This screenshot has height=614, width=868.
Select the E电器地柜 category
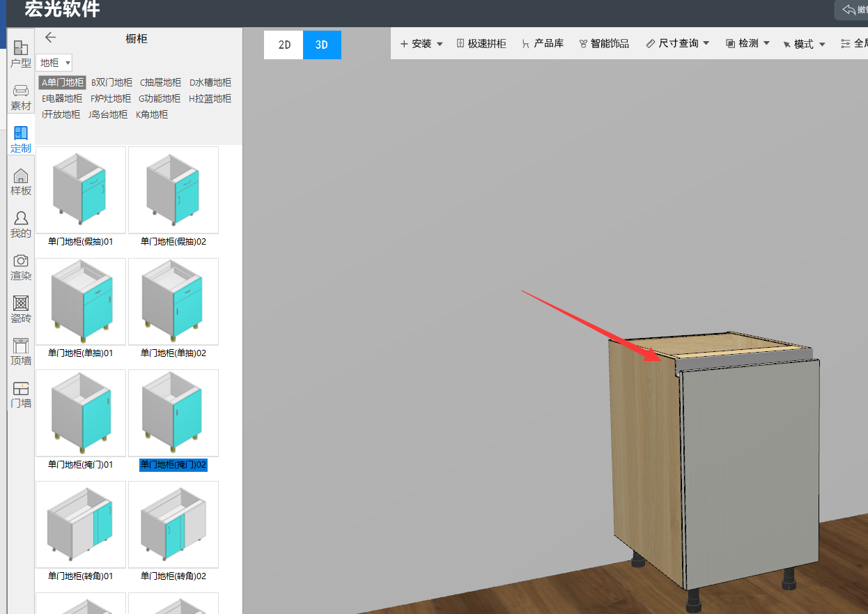pyautogui.click(x=62, y=98)
